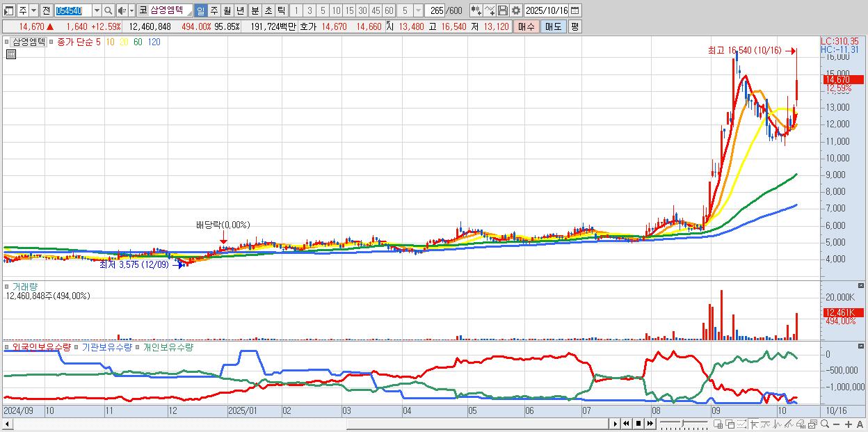Click the speaker sound icon

coord(122,10)
